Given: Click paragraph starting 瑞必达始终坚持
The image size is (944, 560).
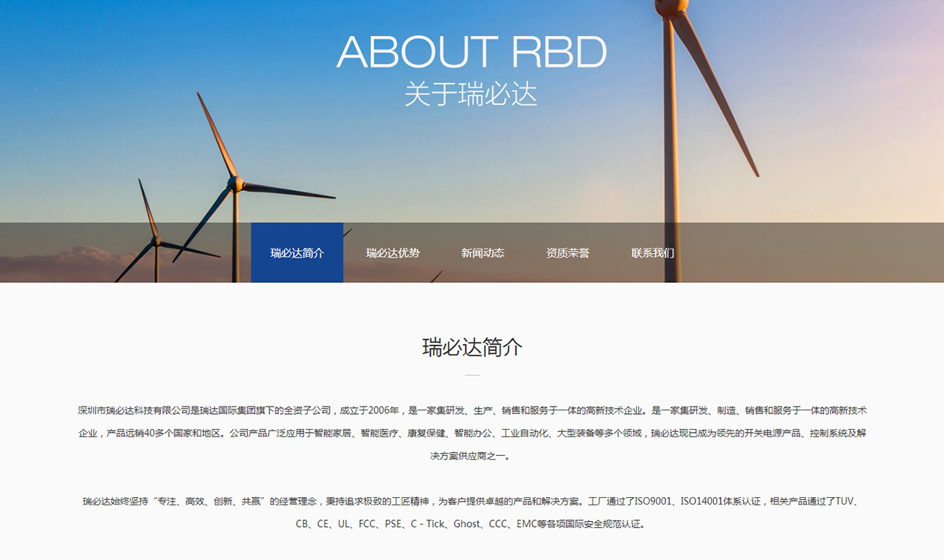Looking at the screenshot, I should [472, 513].
